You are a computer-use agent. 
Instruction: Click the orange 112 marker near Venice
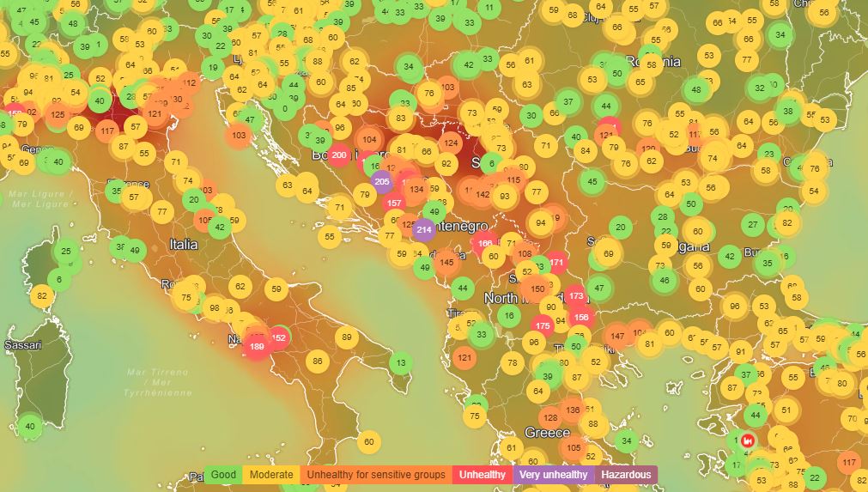[190, 83]
